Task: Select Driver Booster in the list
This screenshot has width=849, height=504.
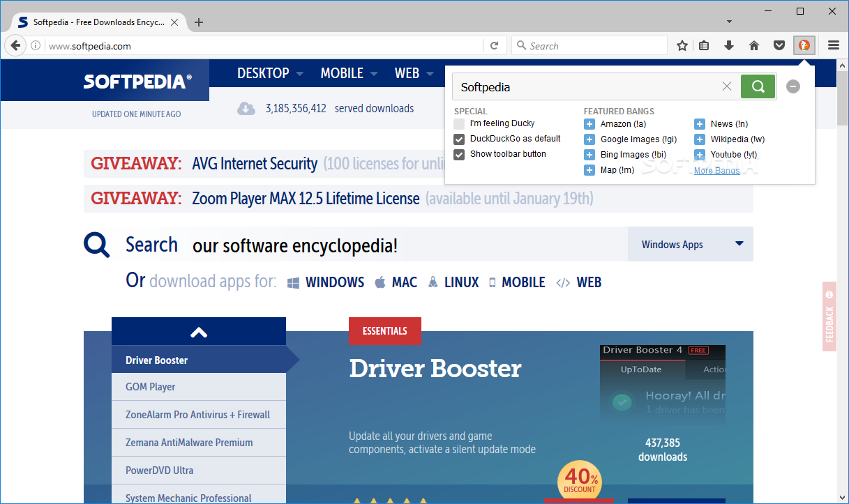Action: (x=199, y=360)
